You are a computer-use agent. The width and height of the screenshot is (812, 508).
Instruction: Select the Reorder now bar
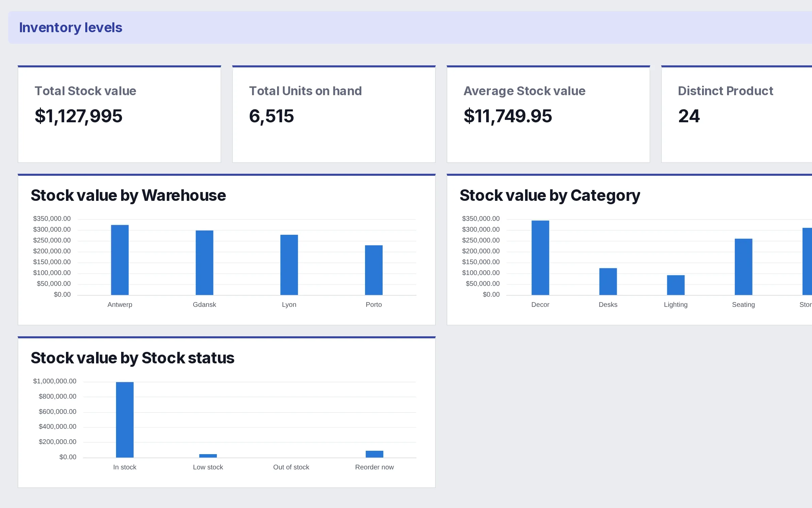[374, 454]
